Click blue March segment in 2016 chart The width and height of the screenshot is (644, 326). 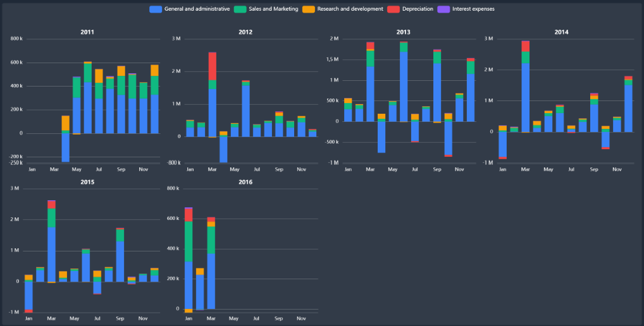(211, 281)
